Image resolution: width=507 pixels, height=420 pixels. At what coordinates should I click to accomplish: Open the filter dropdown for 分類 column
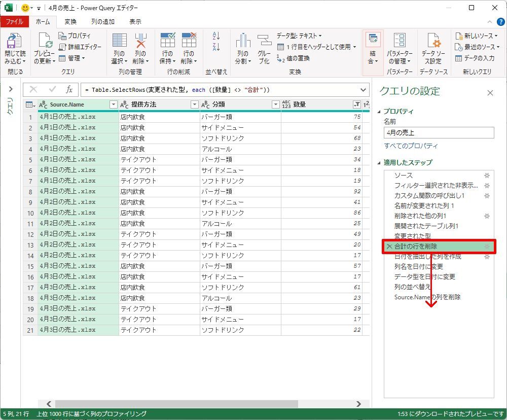click(x=275, y=104)
